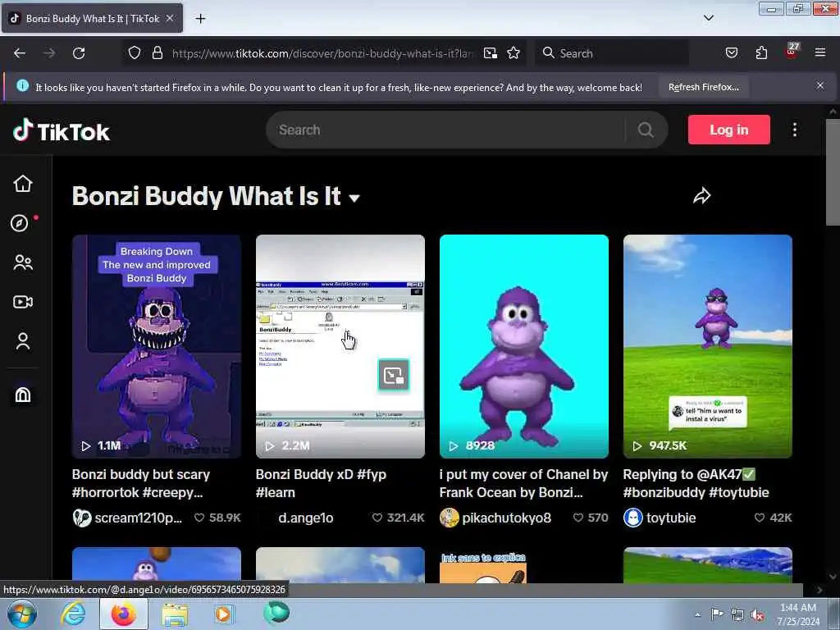This screenshot has height=630, width=840.
Task: Play the grassy field Bonzi video with 947.5K views
Action: [x=708, y=346]
